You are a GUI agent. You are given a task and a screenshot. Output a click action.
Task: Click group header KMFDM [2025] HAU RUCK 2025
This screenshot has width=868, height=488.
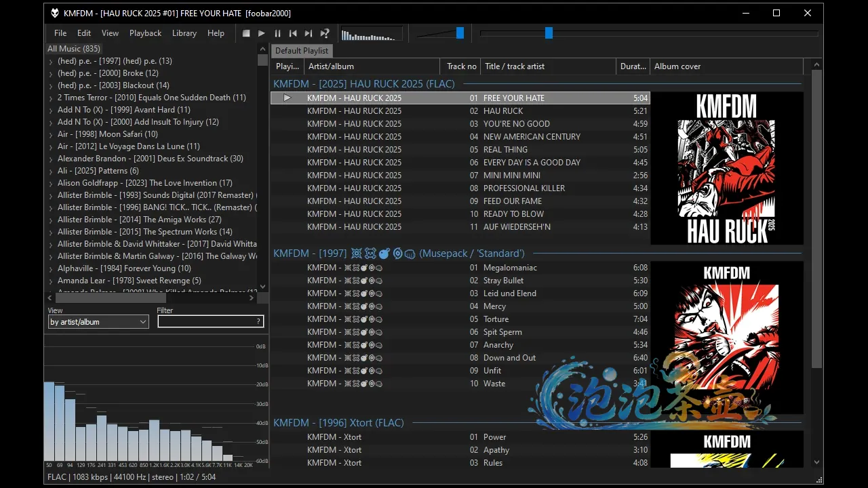(x=363, y=84)
